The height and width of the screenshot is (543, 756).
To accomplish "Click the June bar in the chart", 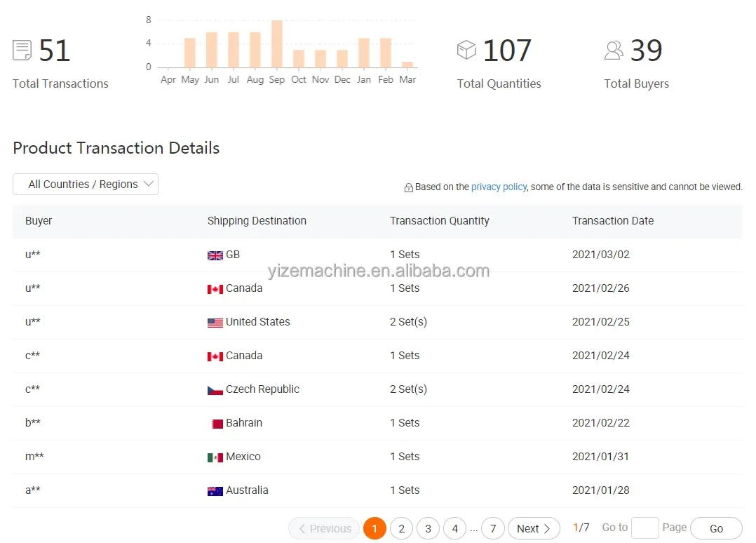I will (212, 50).
